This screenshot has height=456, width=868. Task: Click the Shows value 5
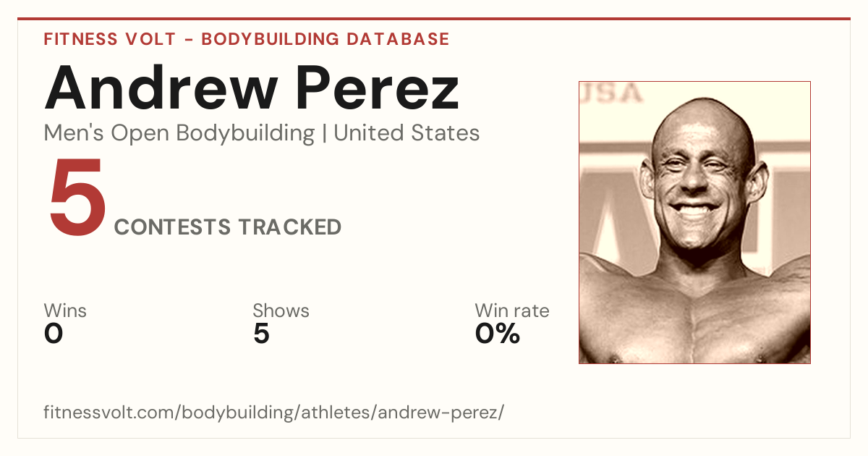pyautogui.click(x=261, y=334)
